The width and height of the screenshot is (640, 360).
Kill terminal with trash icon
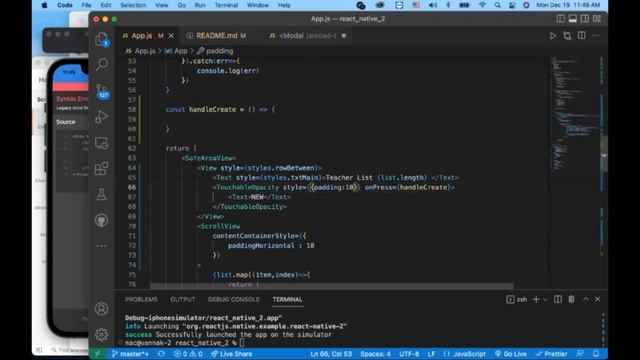(571, 299)
